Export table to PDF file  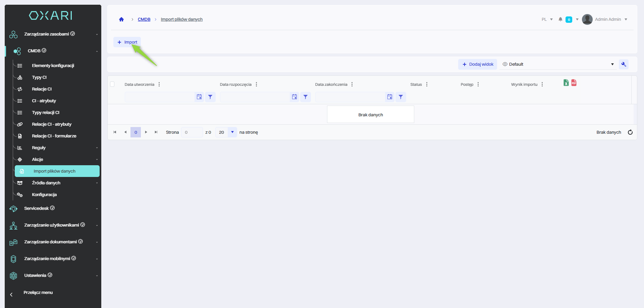point(574,83)
